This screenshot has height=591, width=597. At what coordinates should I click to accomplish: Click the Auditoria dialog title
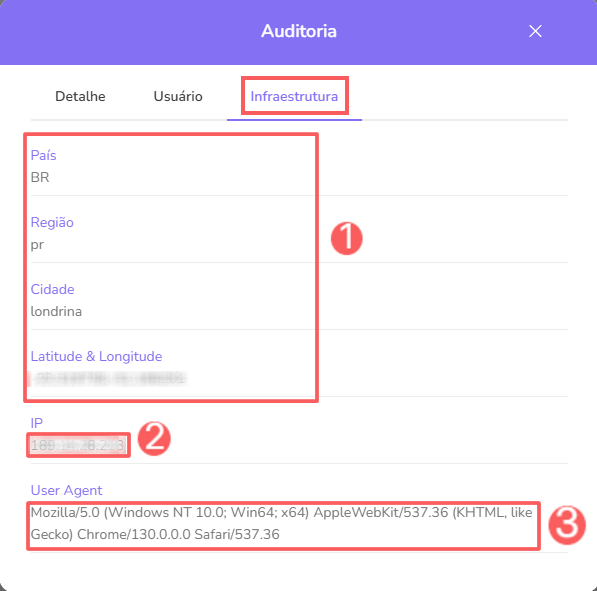click(x=299, y=31)
